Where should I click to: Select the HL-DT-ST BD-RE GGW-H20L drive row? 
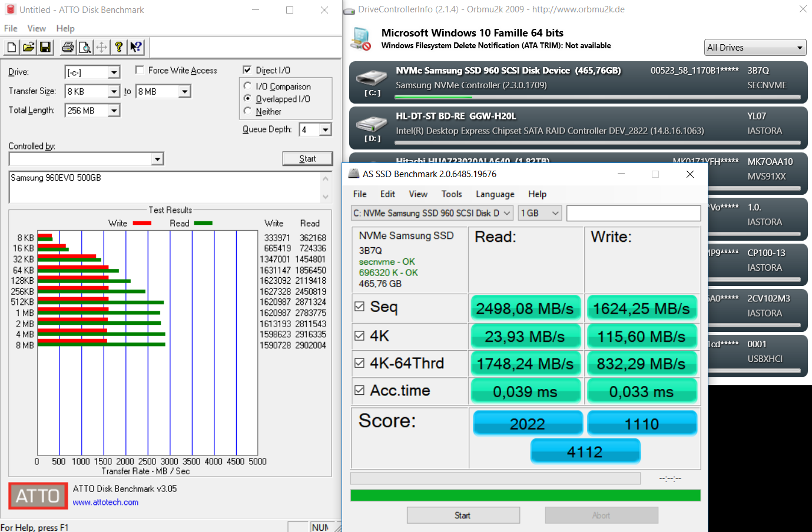(578, 128)
